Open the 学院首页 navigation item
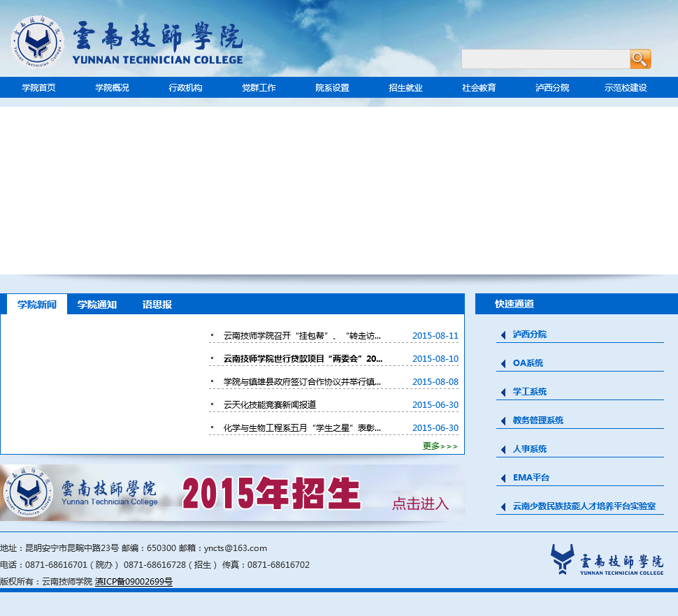This screenshot has width=678, height=616. pyautogui.click(x=39, y=88)
